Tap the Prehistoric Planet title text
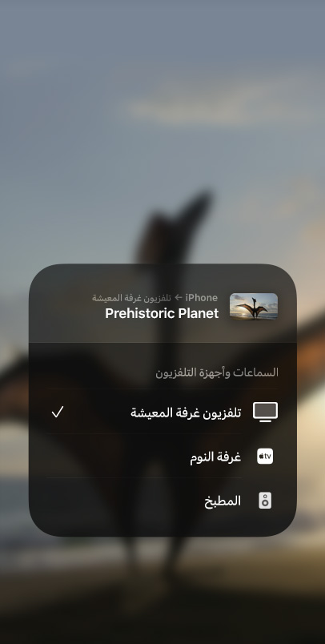 tap(162, 313)
